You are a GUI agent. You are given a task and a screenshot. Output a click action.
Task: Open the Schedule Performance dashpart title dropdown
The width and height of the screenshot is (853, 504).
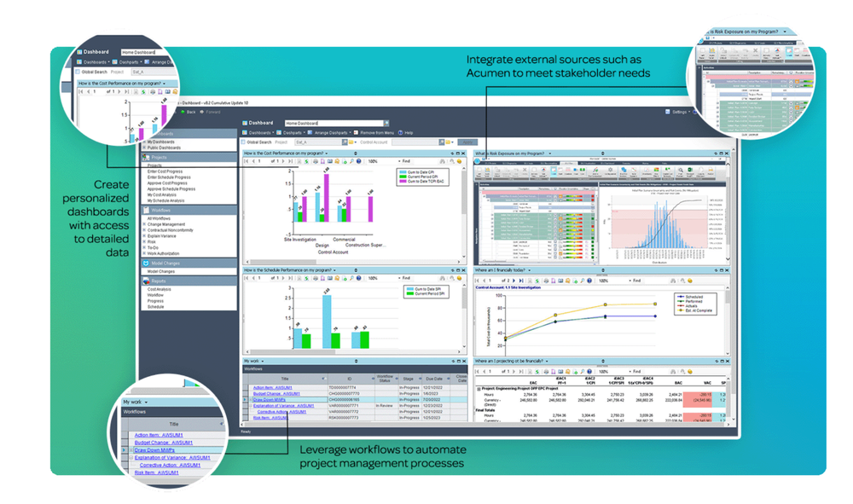tap(334, 270)
